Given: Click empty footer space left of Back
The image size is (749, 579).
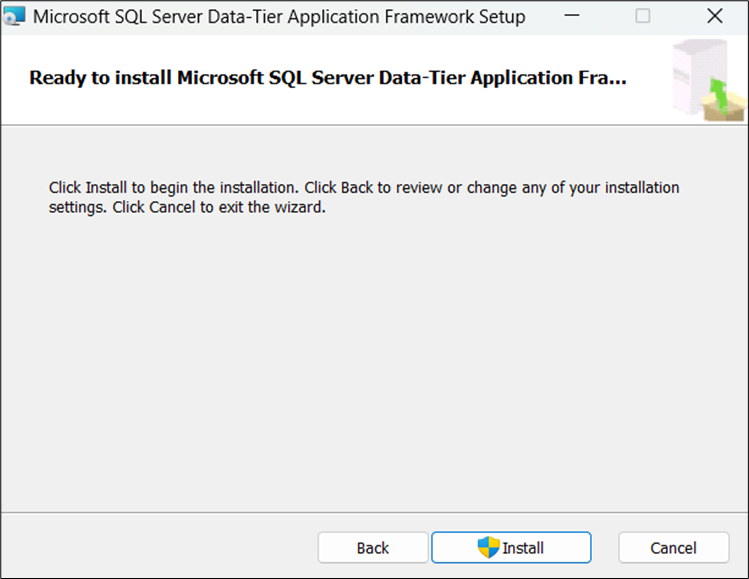Looking at the screenshot, I should (160, 547).
